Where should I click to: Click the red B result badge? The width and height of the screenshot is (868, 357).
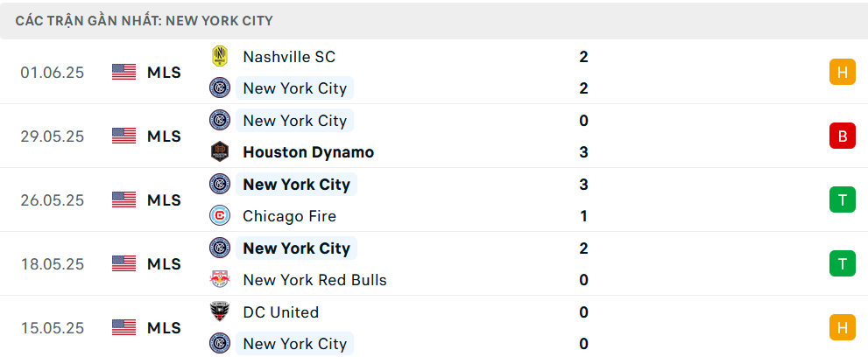(842, 136)
